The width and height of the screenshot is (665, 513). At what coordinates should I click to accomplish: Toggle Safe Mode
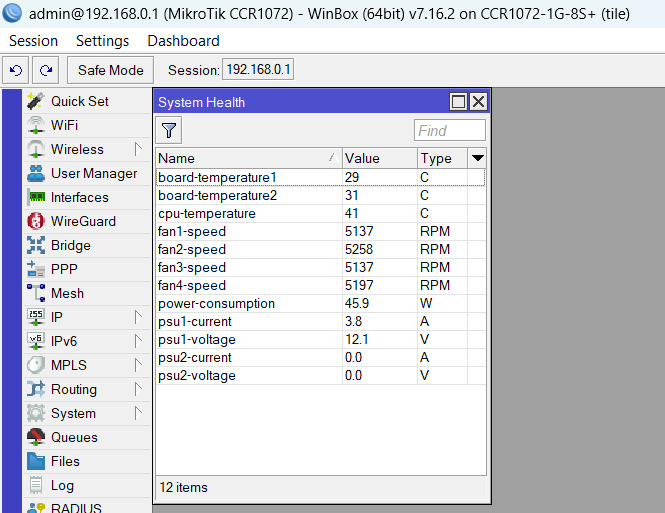tap(110, 70)
